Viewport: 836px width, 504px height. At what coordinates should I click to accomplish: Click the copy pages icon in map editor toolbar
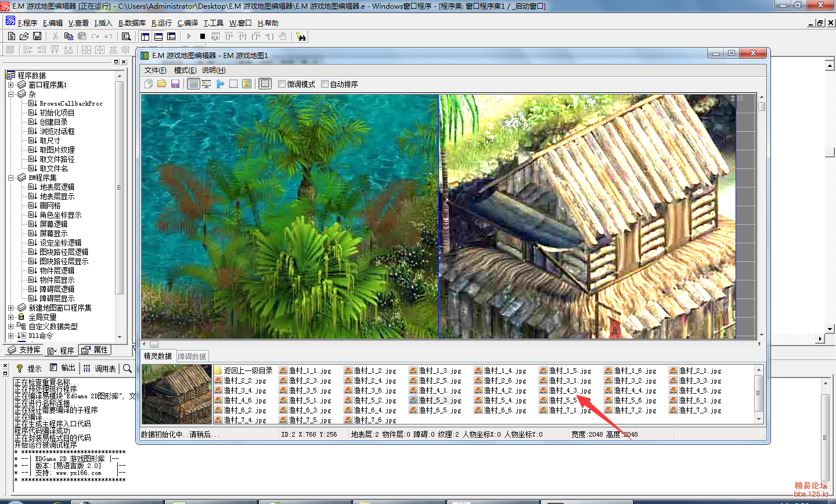coord(149,84)
